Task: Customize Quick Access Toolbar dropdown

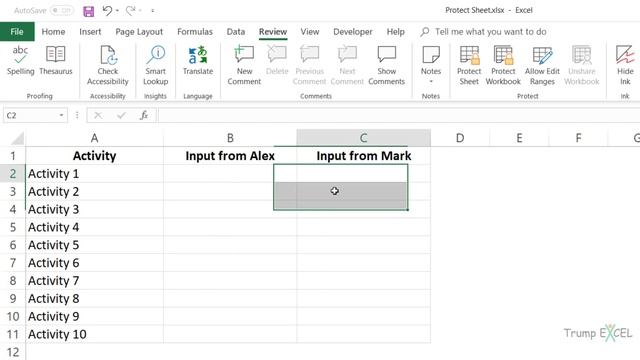Action: tap(153, 11)
